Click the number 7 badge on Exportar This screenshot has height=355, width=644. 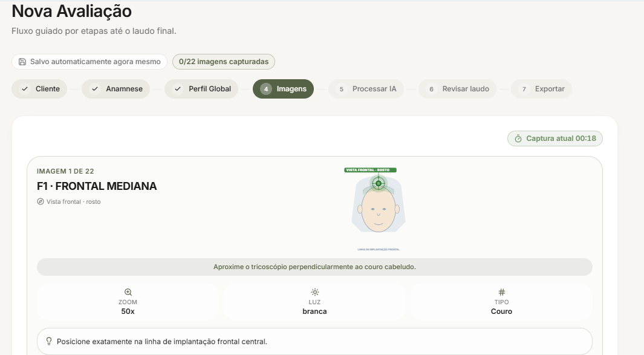click(524, 89)
